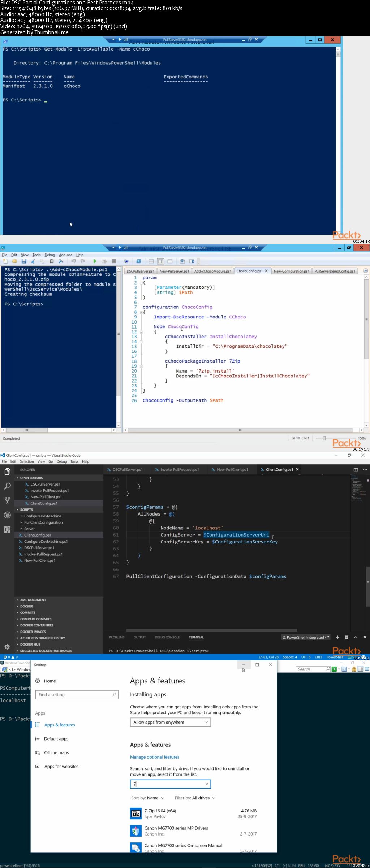Click the Stop operation square icon in ISE

coord(114,261)
